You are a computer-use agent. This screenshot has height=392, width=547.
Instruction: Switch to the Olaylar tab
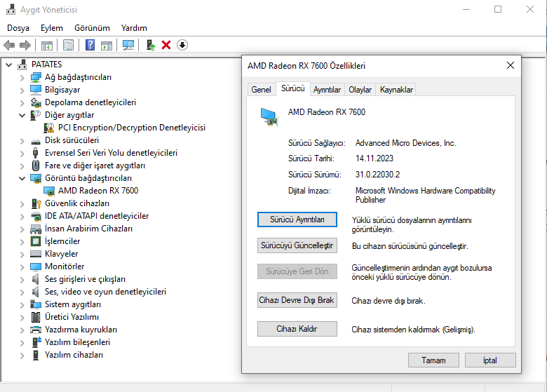point(360,90)
